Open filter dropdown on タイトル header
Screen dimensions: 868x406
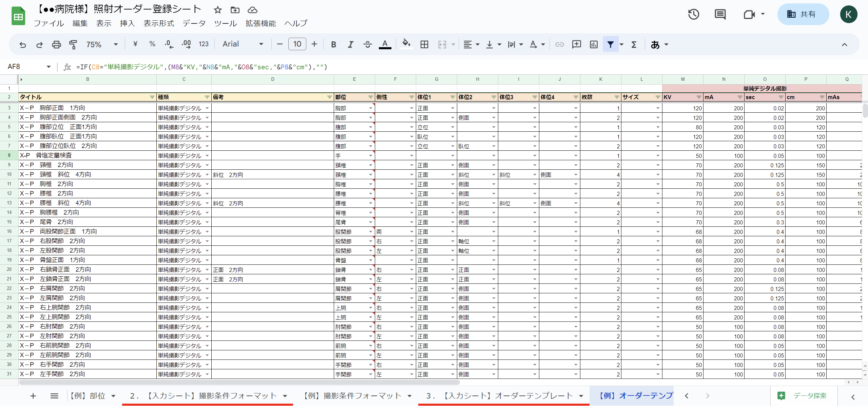(x=152, y=97)
